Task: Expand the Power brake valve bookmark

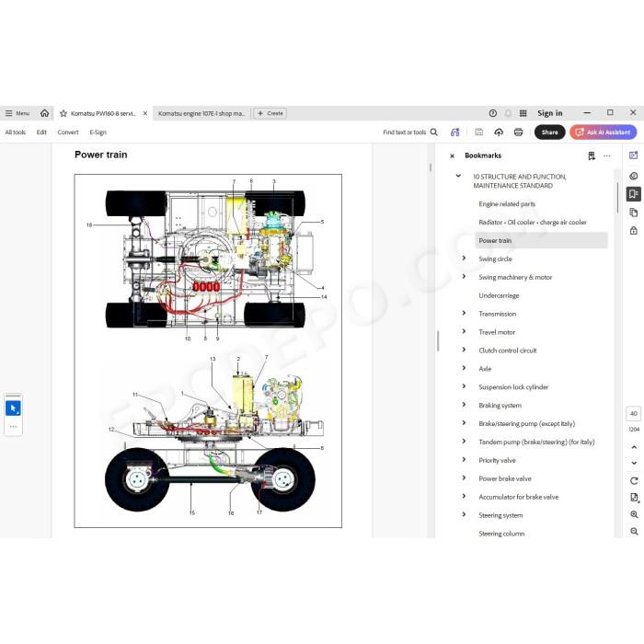Action: 464,477
